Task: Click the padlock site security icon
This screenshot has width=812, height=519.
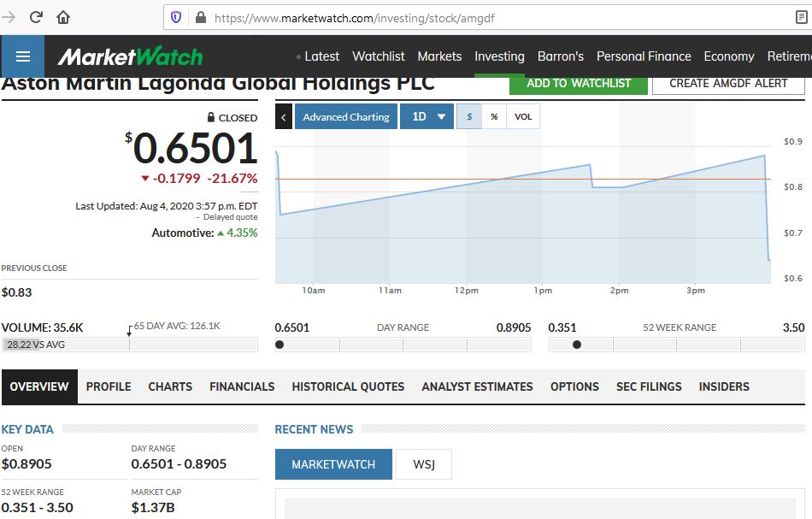Action: [201, 18]
